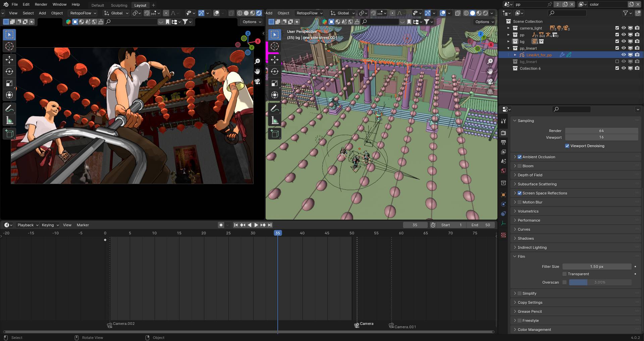Enable the Bloom checkbox

pyautogui.click(x=520, y=166)
